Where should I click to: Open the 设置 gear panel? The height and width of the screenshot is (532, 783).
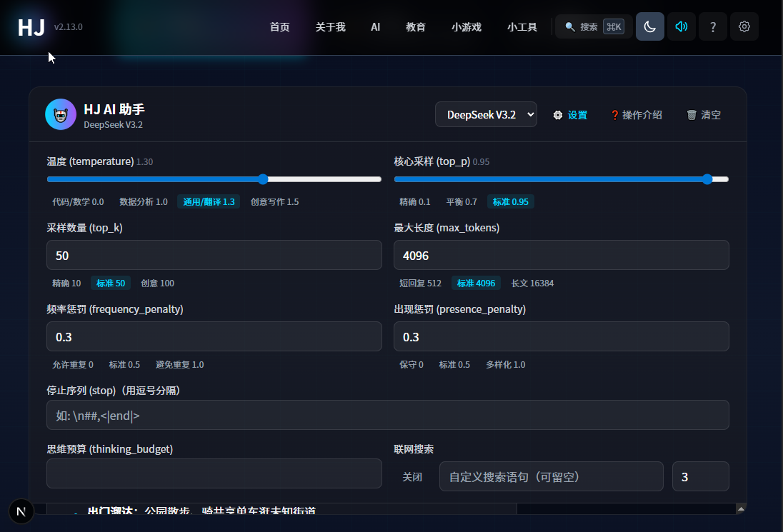(570, 115)
